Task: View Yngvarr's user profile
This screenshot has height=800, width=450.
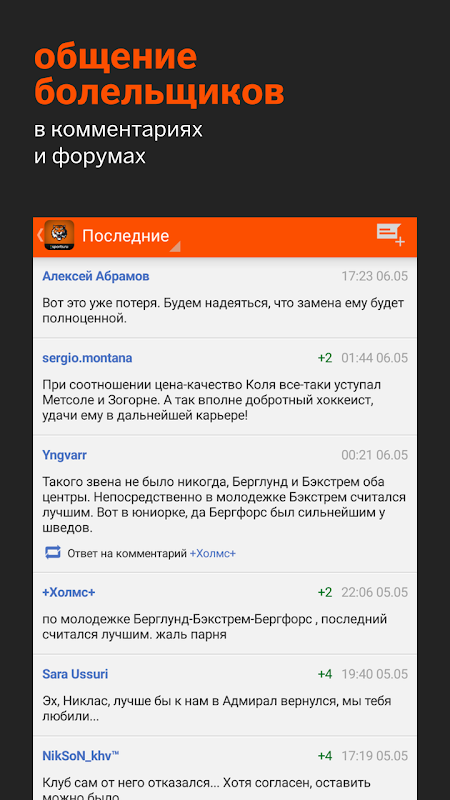Action: (64, 455)
